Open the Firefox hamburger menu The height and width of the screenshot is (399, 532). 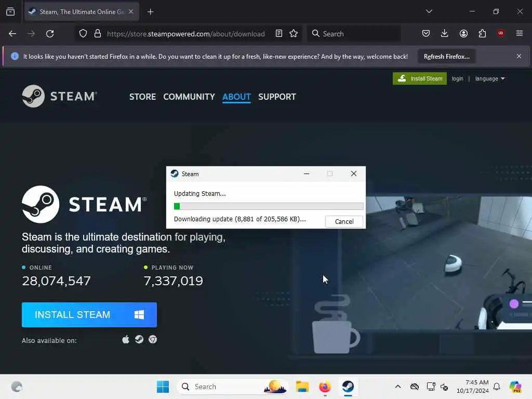520,33
